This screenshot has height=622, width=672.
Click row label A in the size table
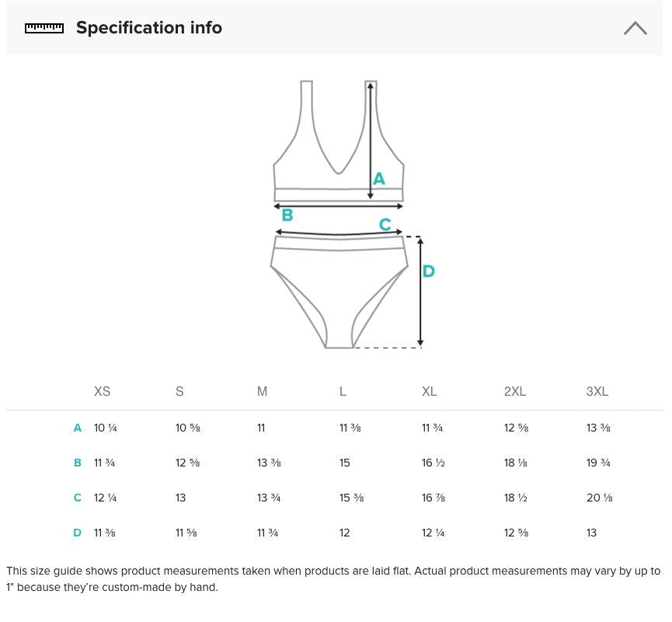(78, 428)
